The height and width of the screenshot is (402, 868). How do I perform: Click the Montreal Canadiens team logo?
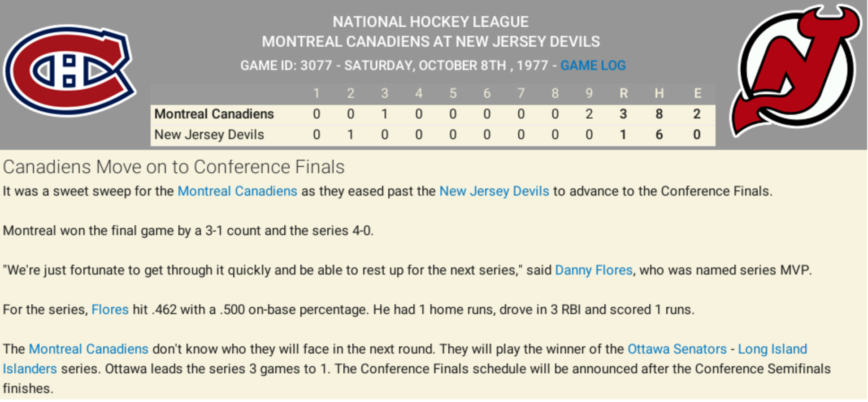[70, 71]
